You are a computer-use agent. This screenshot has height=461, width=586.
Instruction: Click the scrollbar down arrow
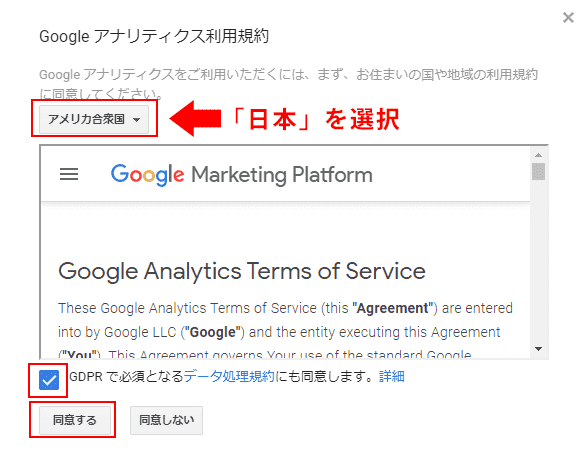coord(538,349)
